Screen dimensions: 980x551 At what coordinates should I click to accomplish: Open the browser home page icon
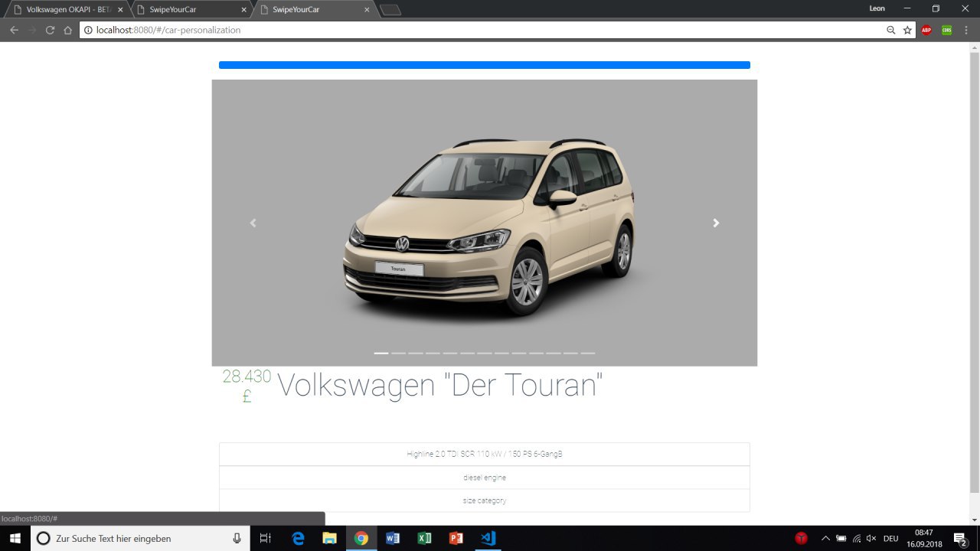pos(67,30)
